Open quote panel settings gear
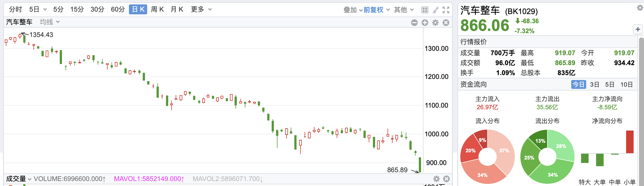Screen dimensions: 644x186 [640, 8]
